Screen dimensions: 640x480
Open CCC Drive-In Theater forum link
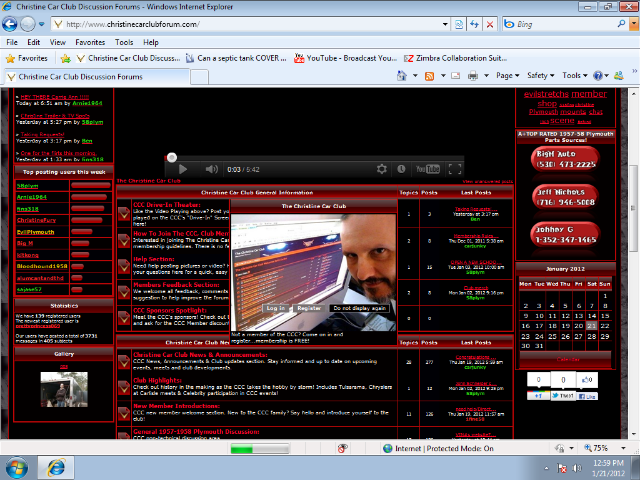point(167,204)
